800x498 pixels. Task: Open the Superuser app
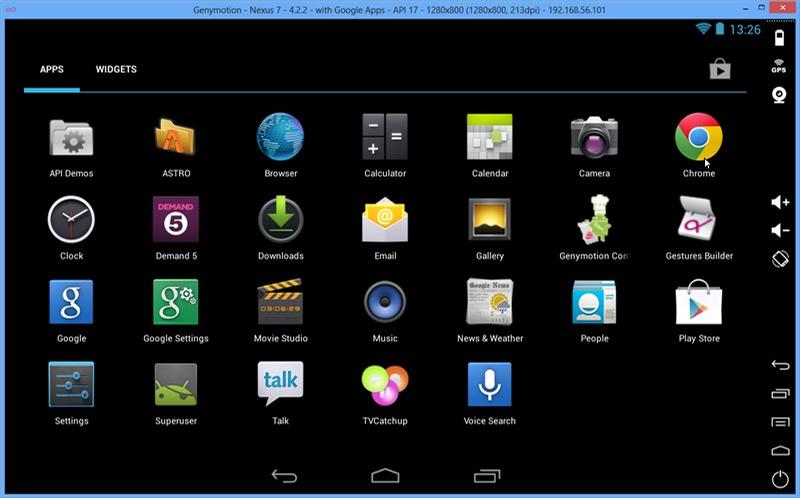(176, 385)
